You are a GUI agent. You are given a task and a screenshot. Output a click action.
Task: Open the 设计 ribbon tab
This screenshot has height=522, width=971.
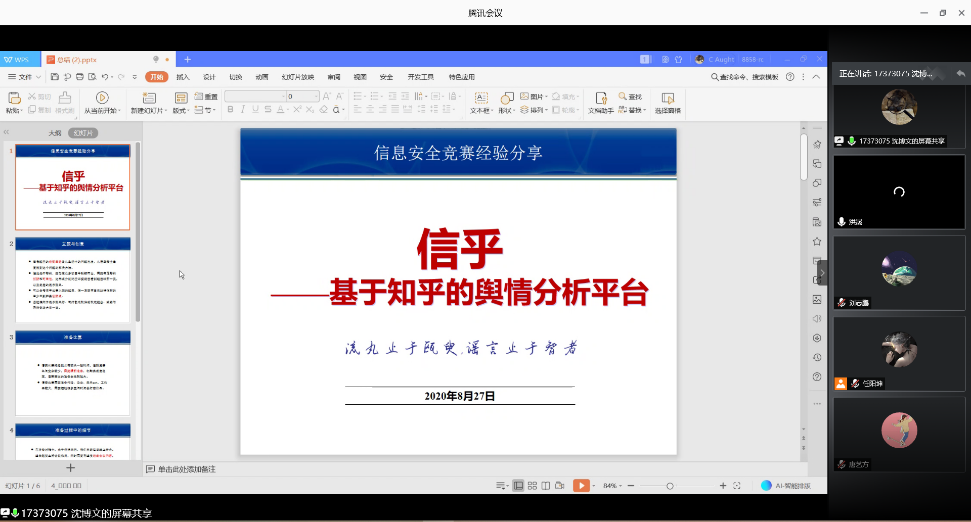pos(209,77)
